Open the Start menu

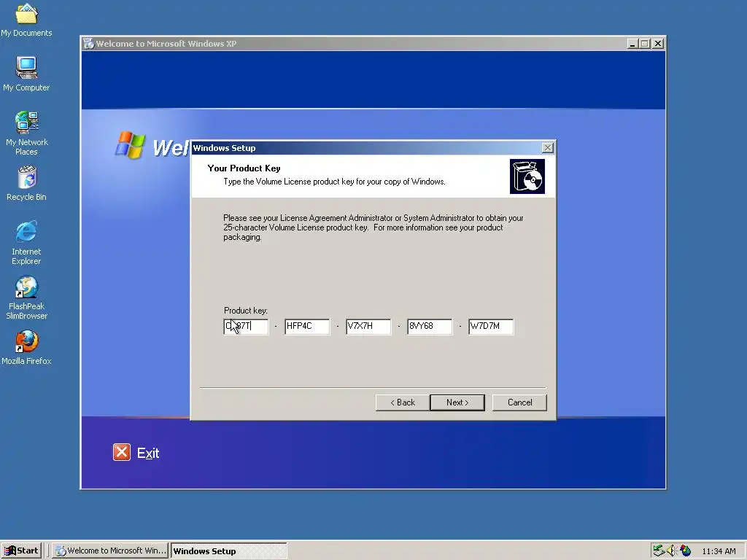(21, 551)
